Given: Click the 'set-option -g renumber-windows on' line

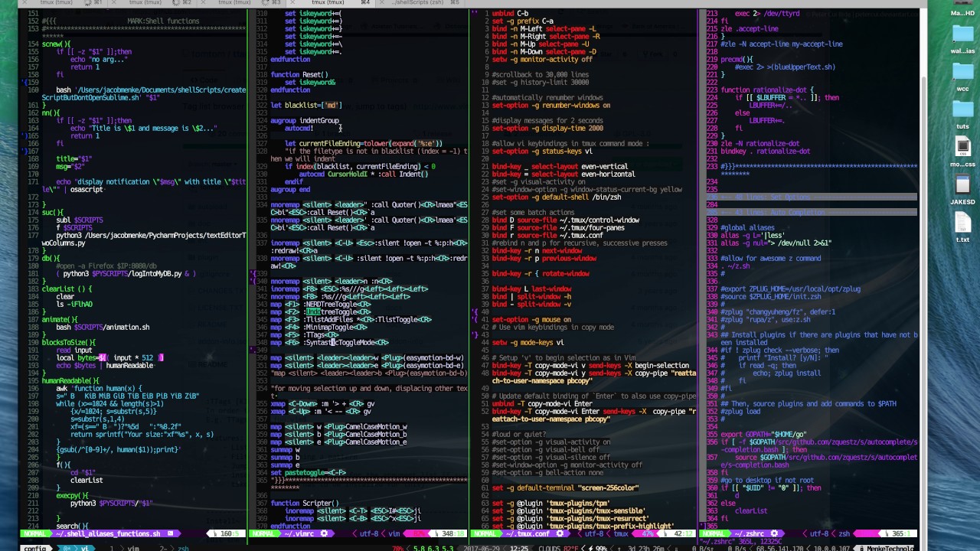Looking at the screenshot, I should [x=551, y=106].
